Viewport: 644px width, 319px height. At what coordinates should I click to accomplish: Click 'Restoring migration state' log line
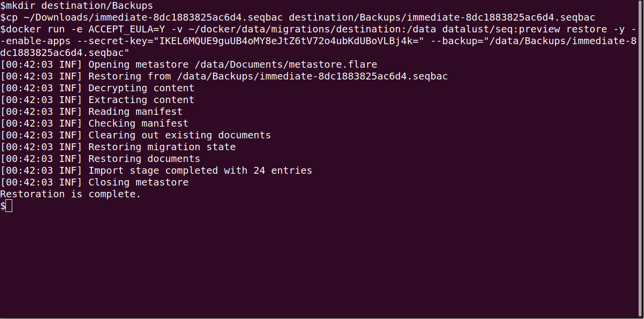[x=118, y=147]
